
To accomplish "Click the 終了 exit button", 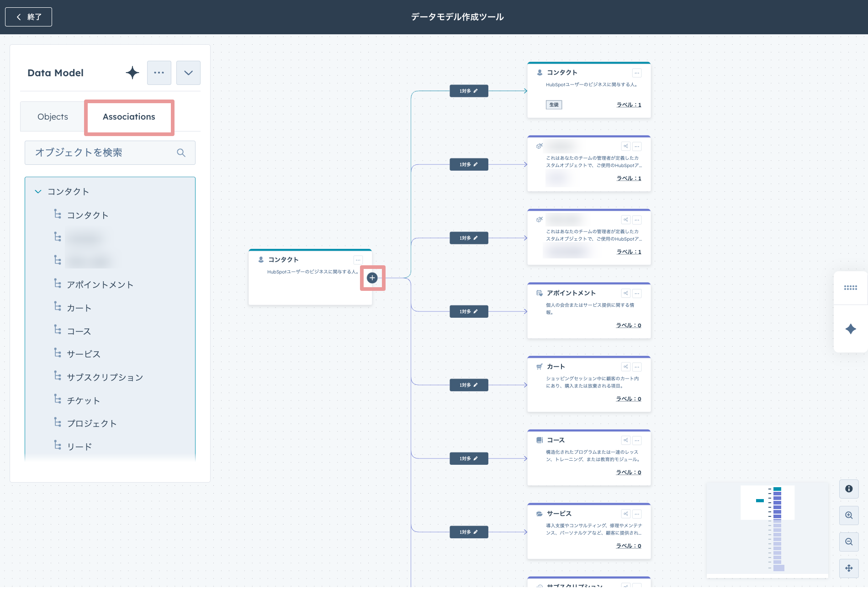I will 28,17.
